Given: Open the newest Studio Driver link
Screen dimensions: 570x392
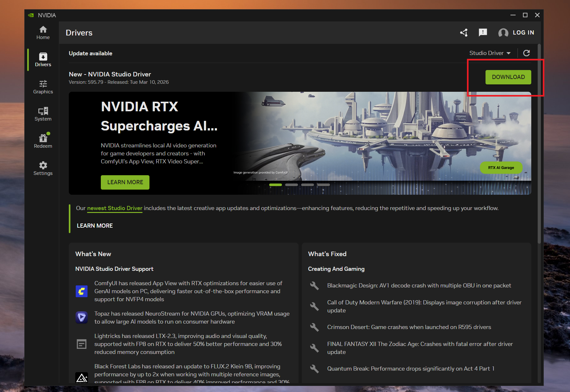Looking at the screenshot, I should click(x=115, y=208).
